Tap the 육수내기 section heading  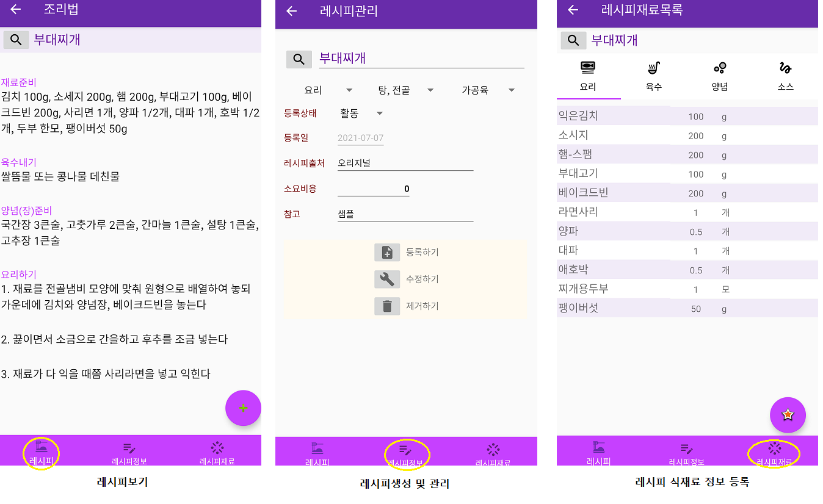point(19,162)
